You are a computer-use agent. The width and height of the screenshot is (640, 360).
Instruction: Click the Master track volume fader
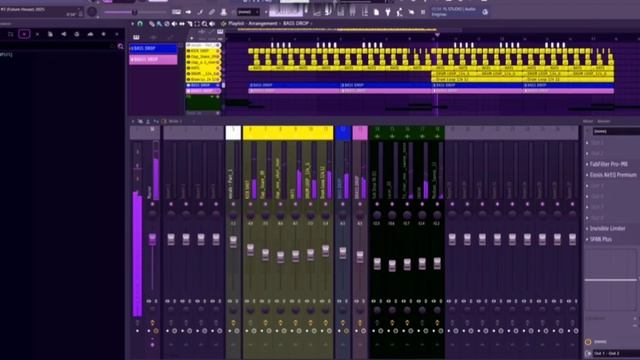coord(152,239)
